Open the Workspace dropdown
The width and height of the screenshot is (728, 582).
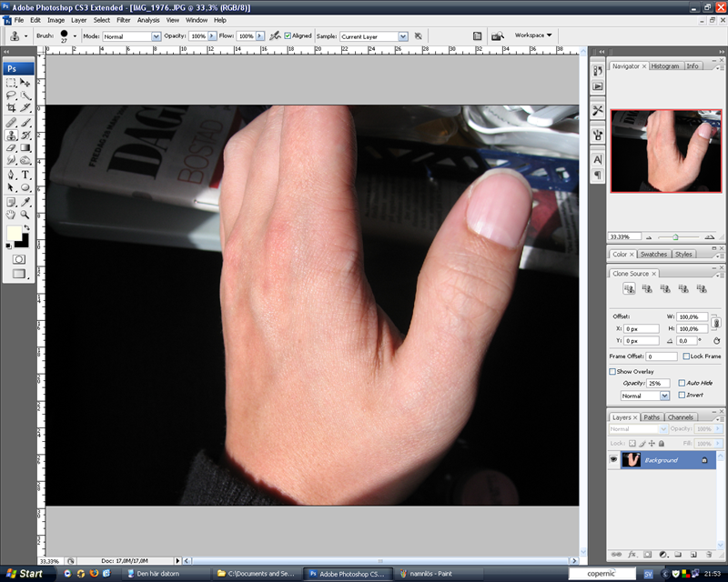click(533, 35)
